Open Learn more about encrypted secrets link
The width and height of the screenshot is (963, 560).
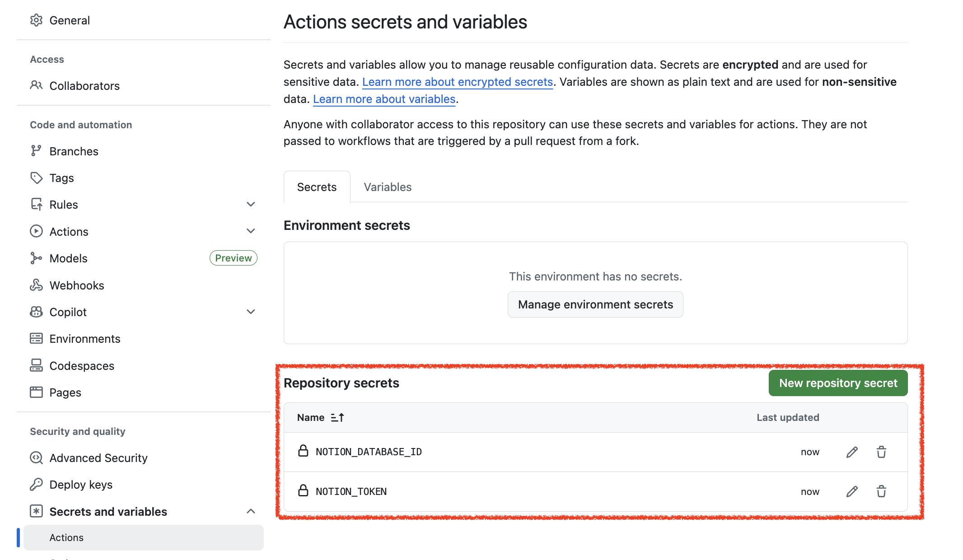[x=458, y=82]
